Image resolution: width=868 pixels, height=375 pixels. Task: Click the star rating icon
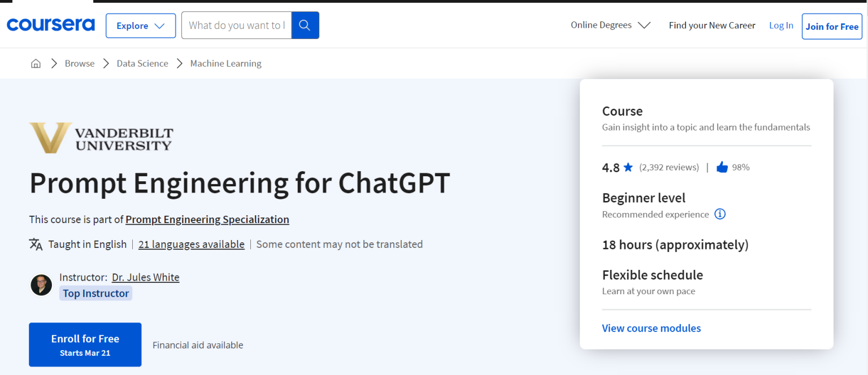click(x=628, y=167)
